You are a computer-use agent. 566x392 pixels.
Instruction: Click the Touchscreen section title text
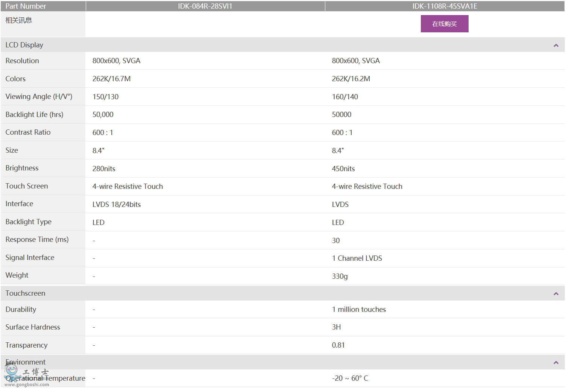coord(25,293)
